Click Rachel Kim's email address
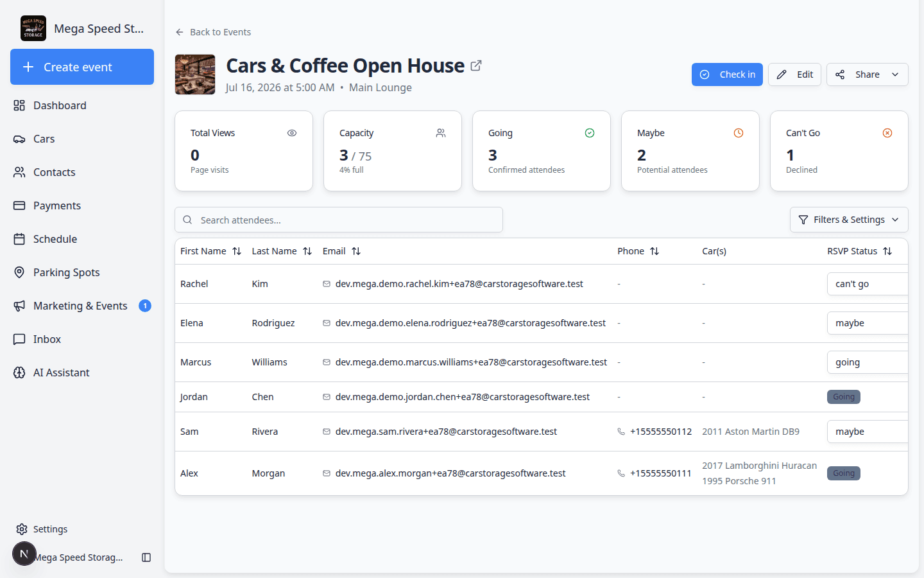 pos(459,284)
